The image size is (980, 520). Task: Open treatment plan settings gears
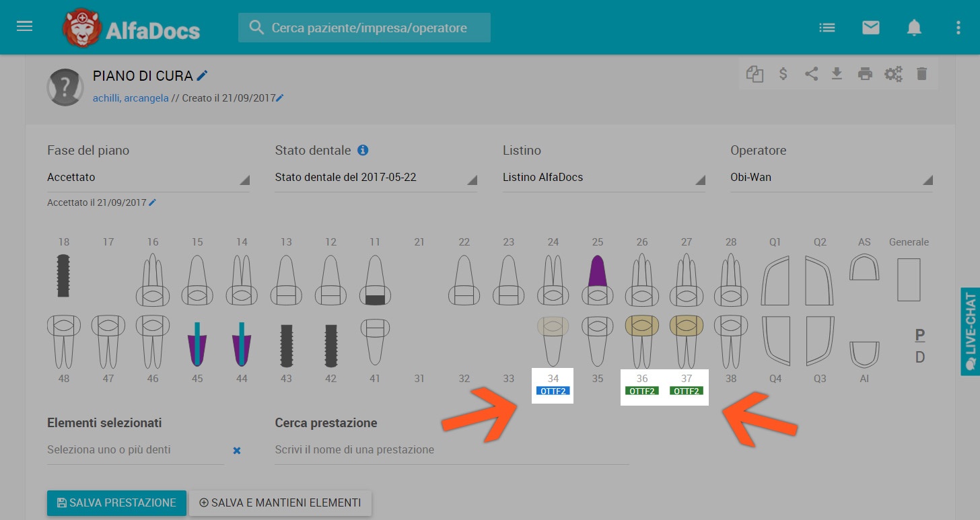893,74
